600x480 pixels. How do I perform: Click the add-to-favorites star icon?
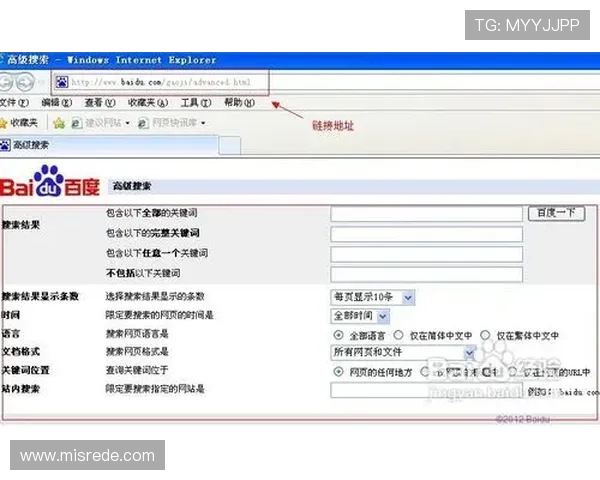click(x=59, y=123)
